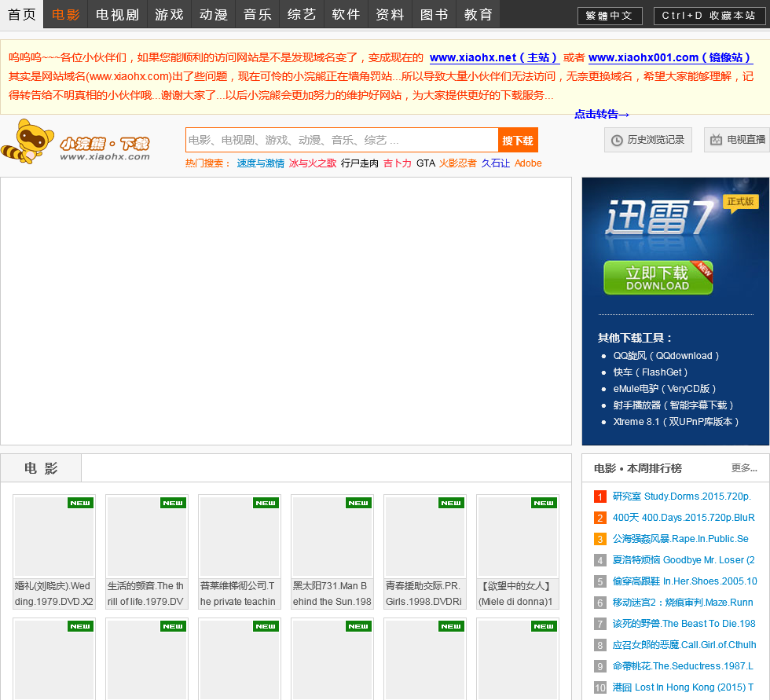The image size is (770, 700).
Task: Switch to the 电视剧 TV series tab
Action: tap(117, 14)
